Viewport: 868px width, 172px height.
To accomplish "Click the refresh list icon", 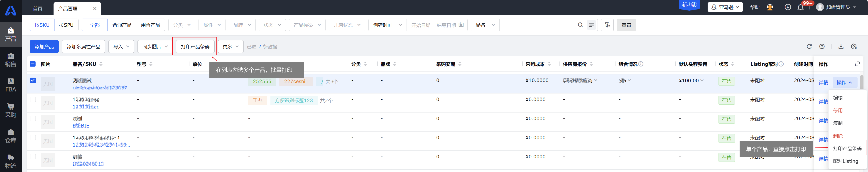I will 809,47.
